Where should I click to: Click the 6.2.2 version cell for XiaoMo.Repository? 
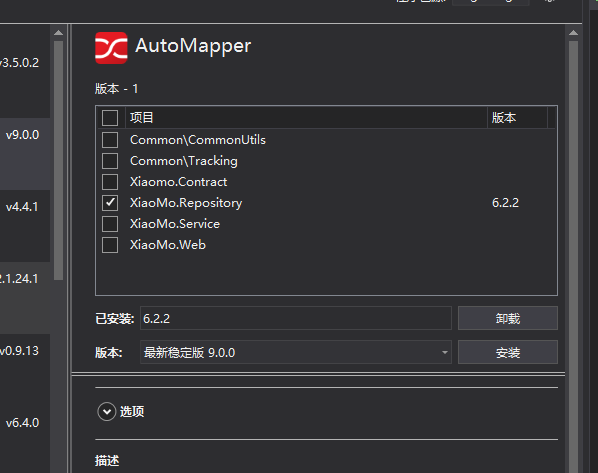tap(505, 203)
